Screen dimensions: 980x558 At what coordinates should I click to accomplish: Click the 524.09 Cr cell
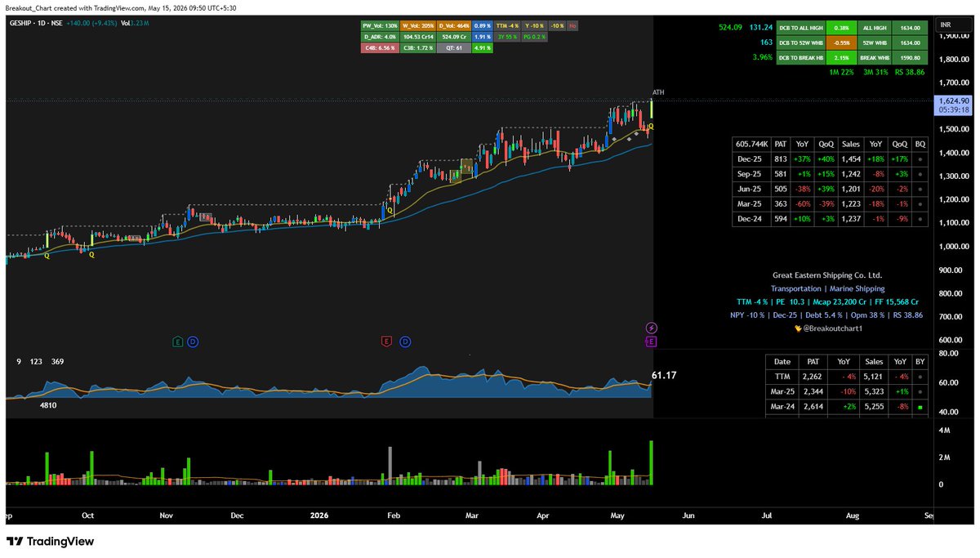coord(453,37)
